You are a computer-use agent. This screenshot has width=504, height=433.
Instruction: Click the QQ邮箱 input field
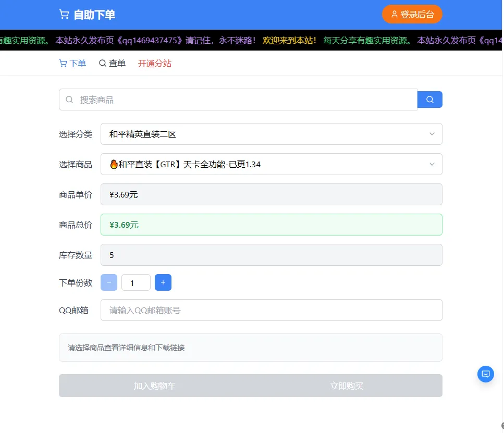[271, 310]
